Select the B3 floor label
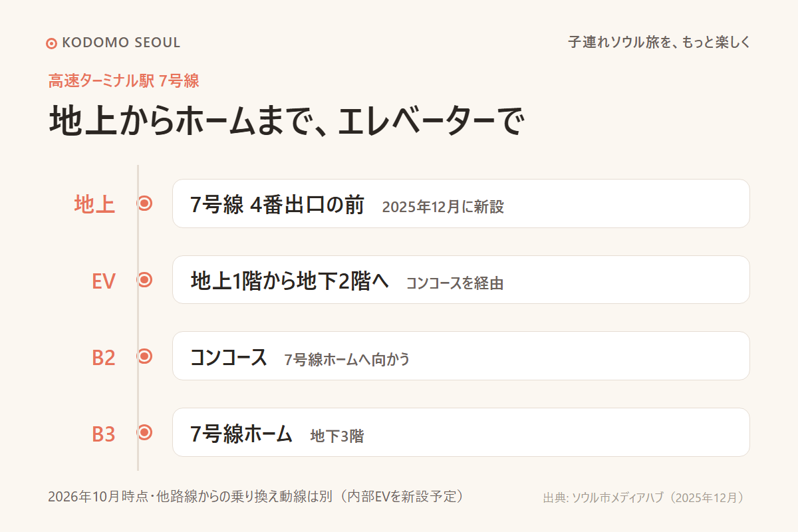The image size is (798, 532). 104,434
